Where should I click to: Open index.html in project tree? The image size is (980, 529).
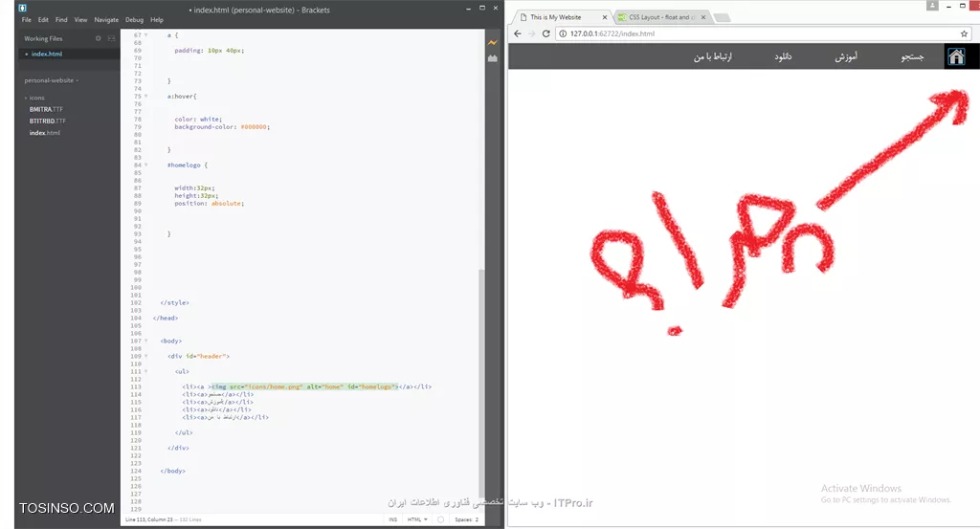pyautogui.click(x=44, y=133)
